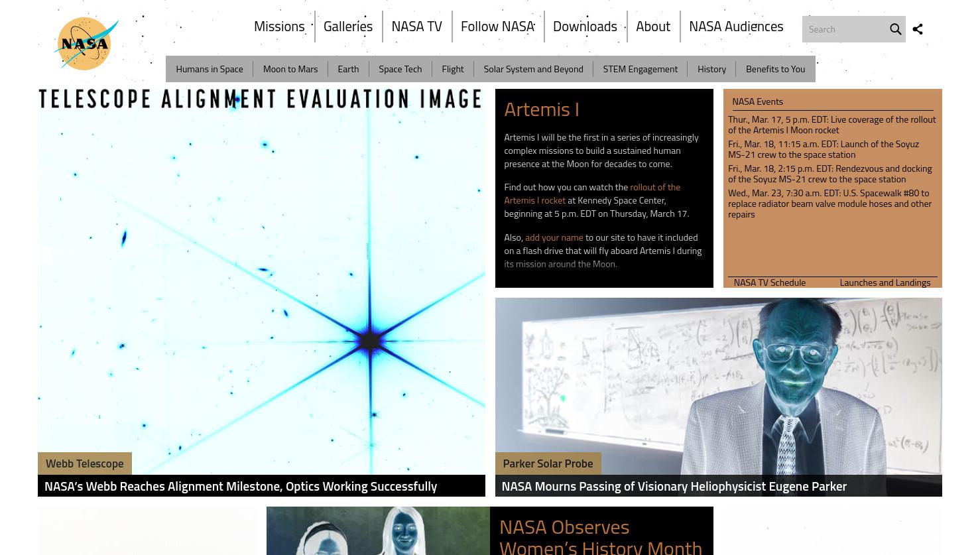This screenshot has height=555, width=980.
Task: Click the Webb Telescope tag
Action: click(x=85, y=463)
